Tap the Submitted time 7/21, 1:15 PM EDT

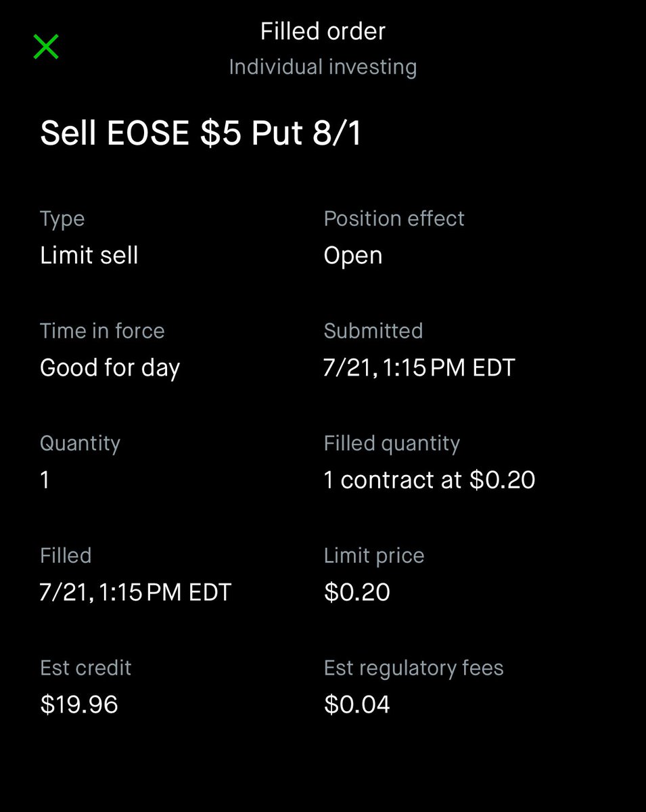419,368
